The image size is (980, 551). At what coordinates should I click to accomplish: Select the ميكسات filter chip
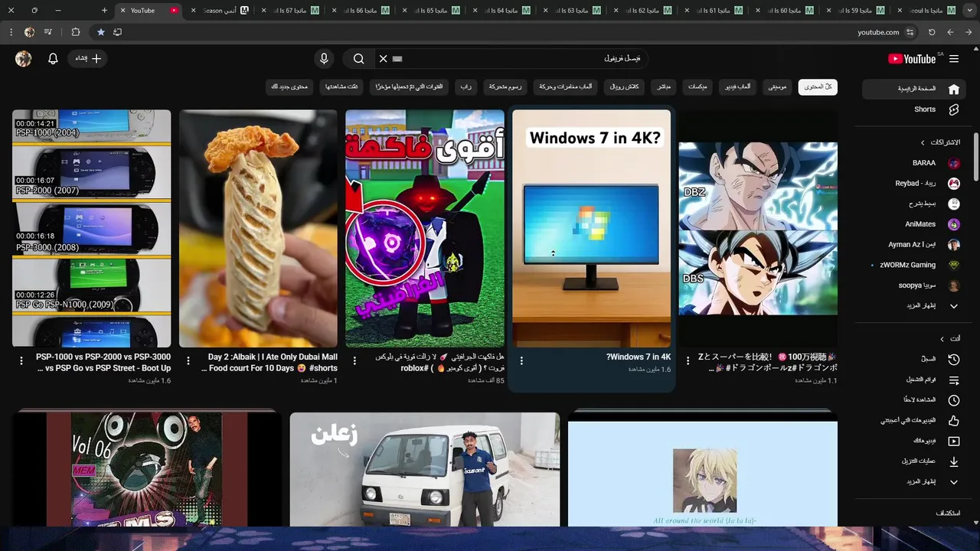click(x=697, y=87)
